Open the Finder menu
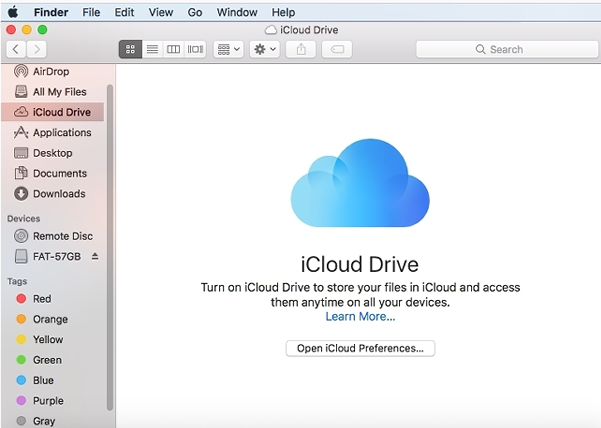601x428 pixels. tap(51, 12)
